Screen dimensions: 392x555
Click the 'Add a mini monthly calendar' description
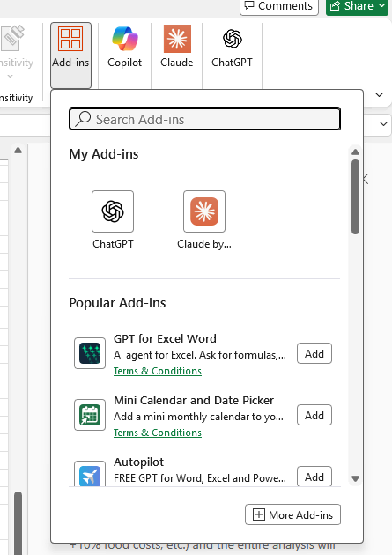coord(198,417)
